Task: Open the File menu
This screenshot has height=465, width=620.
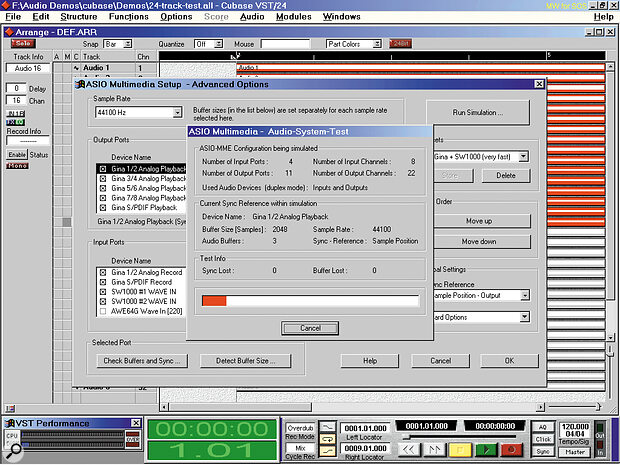Action: point(13,17)
